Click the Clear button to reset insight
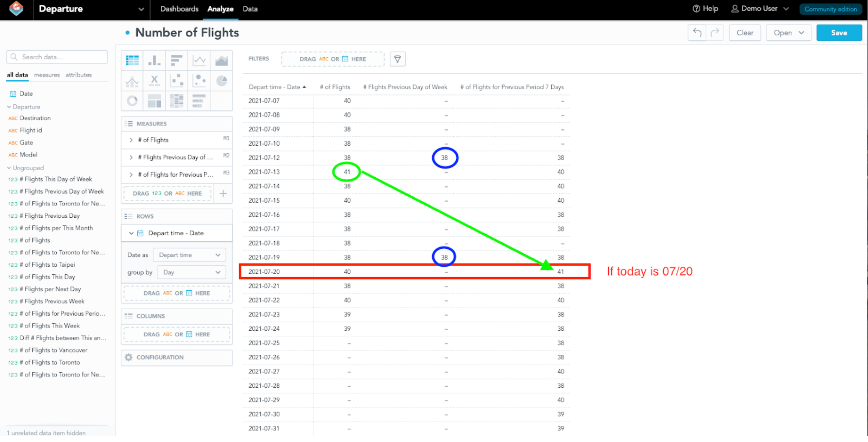The height and width of the screenshot is (442, 868). pos(745,32)
